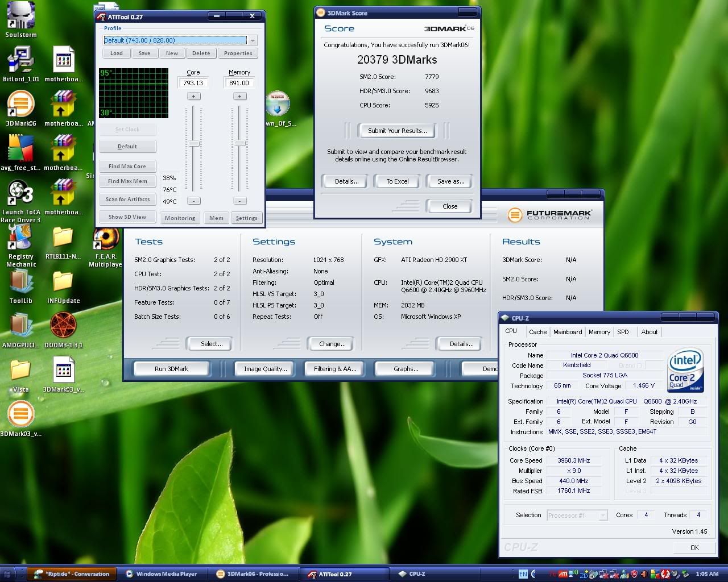Switch to CPU-Z Memory tab

pos(599,332)
